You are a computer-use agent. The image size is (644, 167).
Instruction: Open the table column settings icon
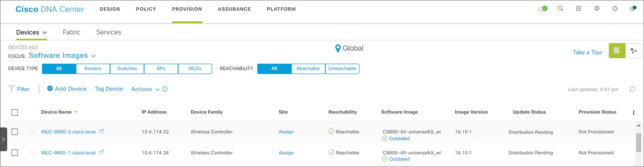point(634,112)
